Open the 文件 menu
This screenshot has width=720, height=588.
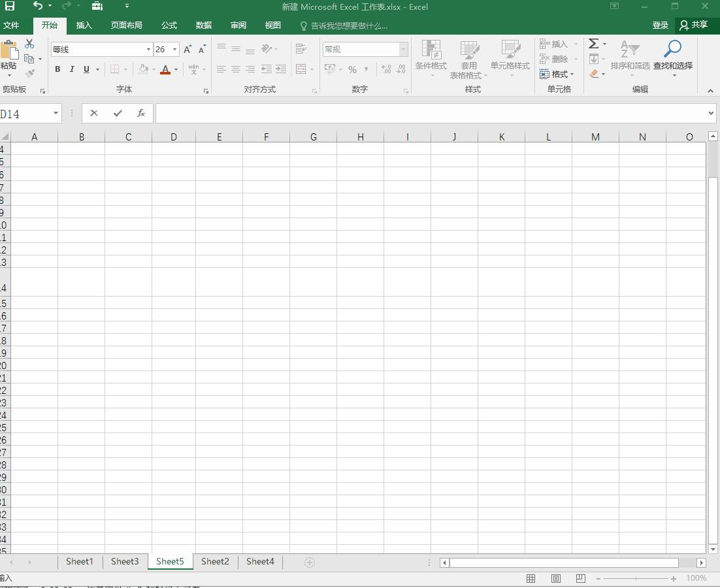(x=11, y=25)
